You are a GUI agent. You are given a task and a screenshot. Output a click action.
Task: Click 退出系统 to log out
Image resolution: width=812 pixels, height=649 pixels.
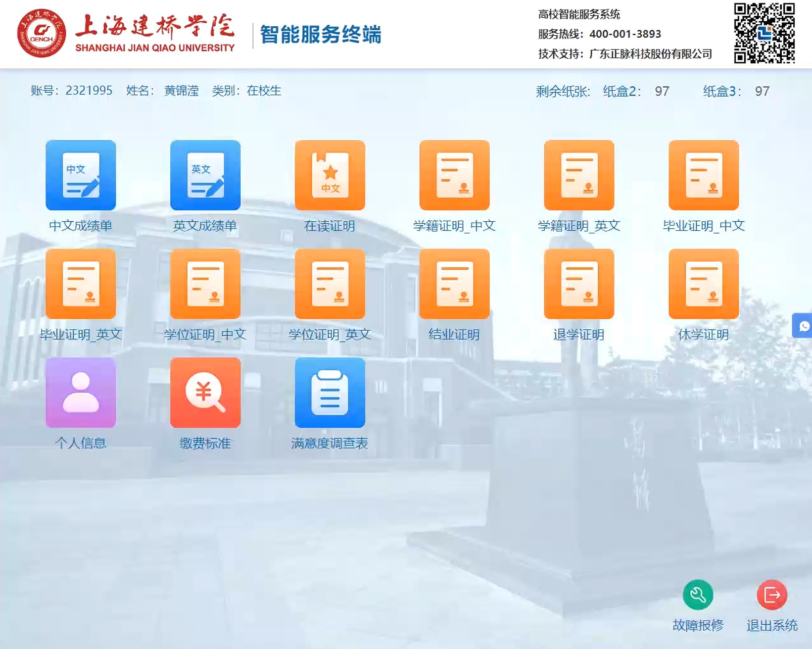tap(771, 595)
